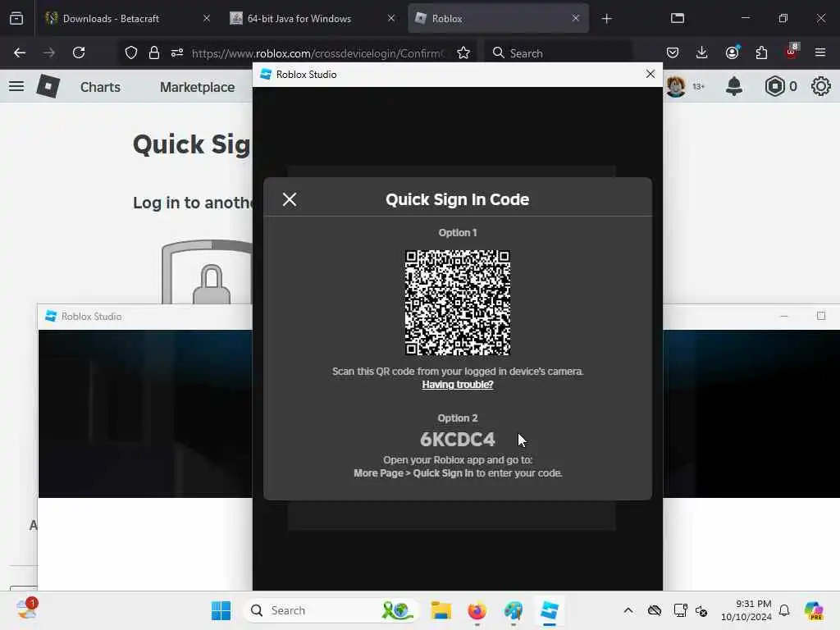This screenshot has width=840, height=630.
Task: Open the Firefox application menu
Action: [820, 52]
